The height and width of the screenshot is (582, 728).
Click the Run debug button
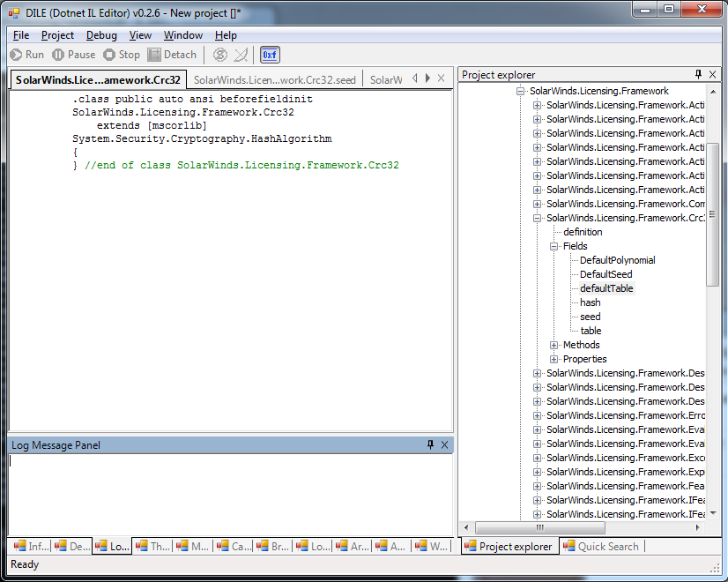pyautogui.click(x=27, y=55)
